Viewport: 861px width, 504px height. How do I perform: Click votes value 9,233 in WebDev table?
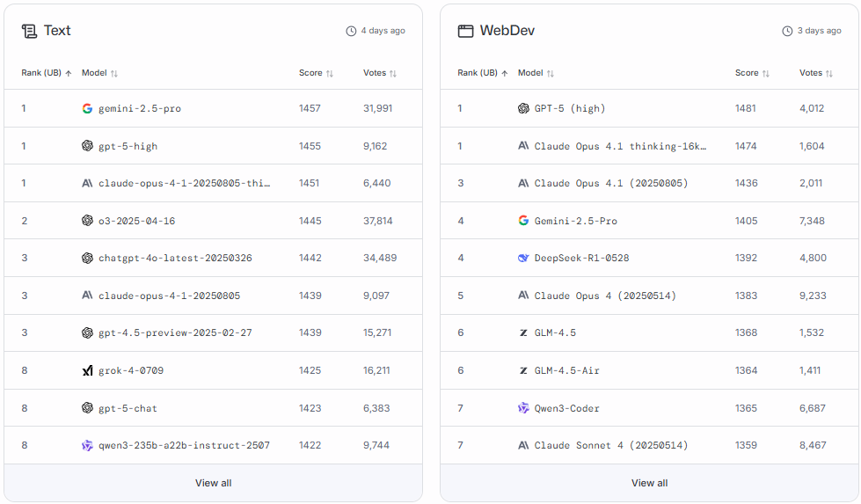[813, 296]
